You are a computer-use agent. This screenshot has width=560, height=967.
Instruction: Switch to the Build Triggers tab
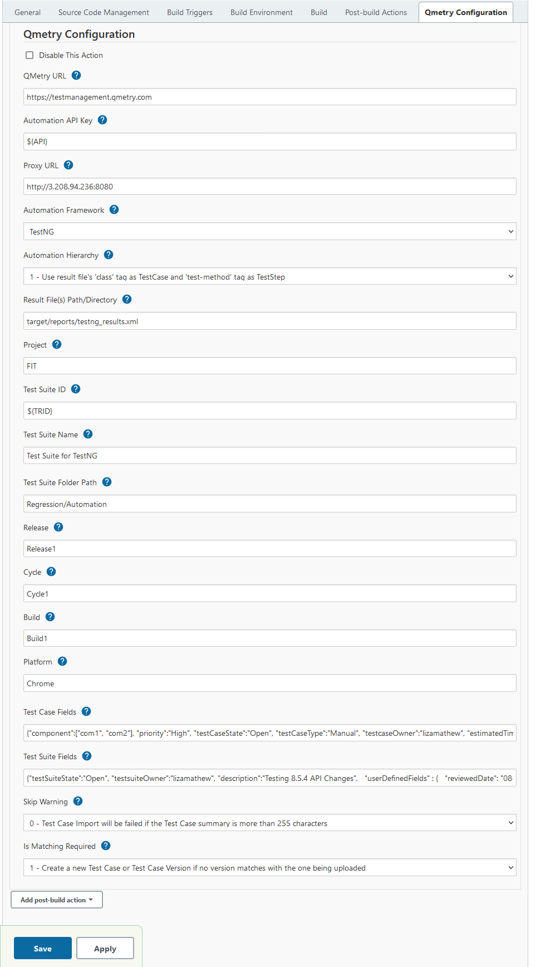(190, 12)
